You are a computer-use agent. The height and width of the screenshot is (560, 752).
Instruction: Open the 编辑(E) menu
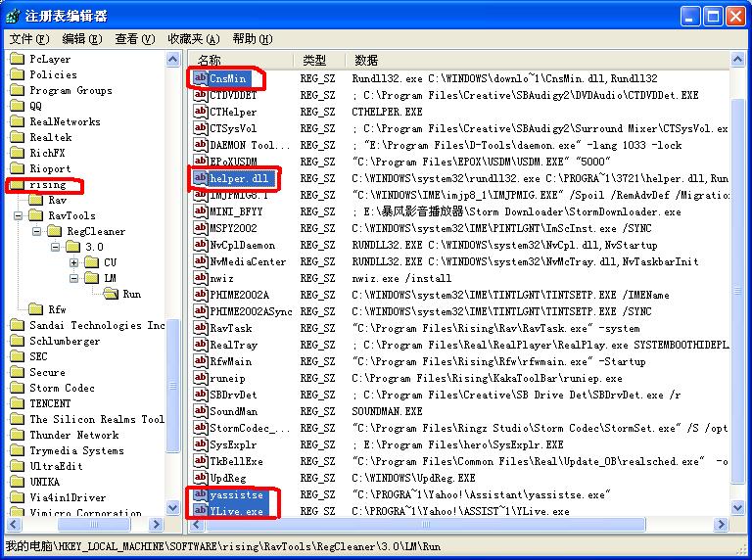[82, 39]
